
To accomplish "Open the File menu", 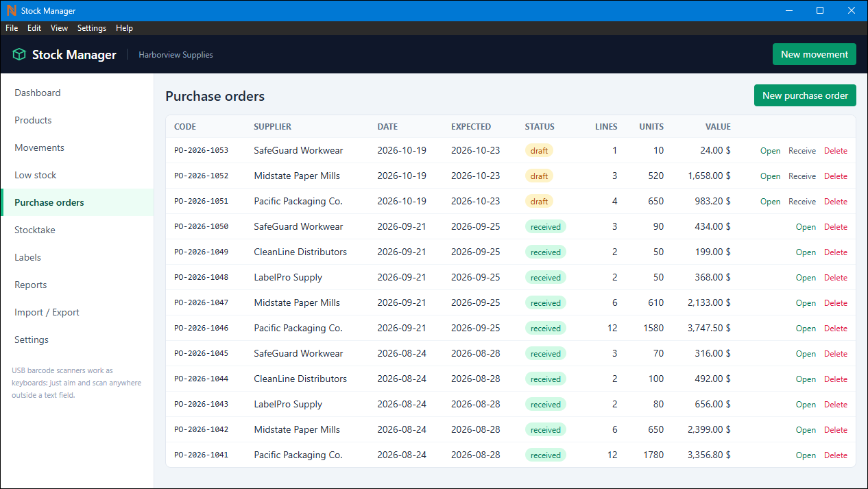I will coord(12,28).
